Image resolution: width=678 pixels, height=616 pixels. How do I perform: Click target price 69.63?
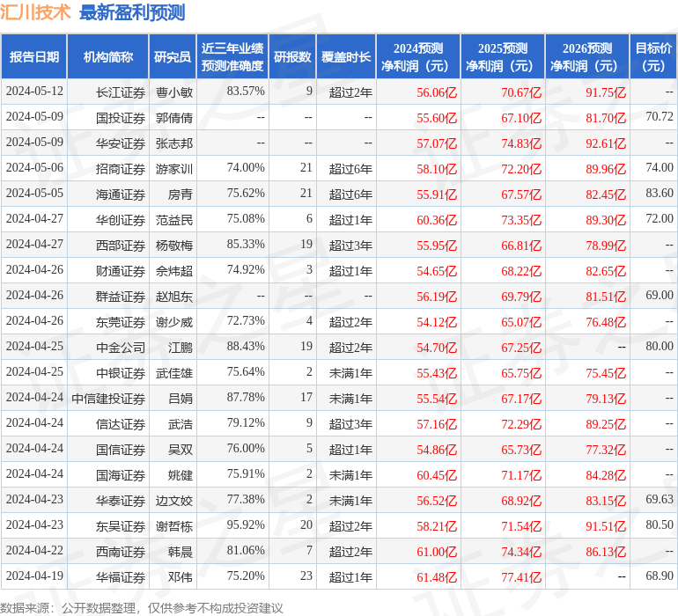(660, 499)
